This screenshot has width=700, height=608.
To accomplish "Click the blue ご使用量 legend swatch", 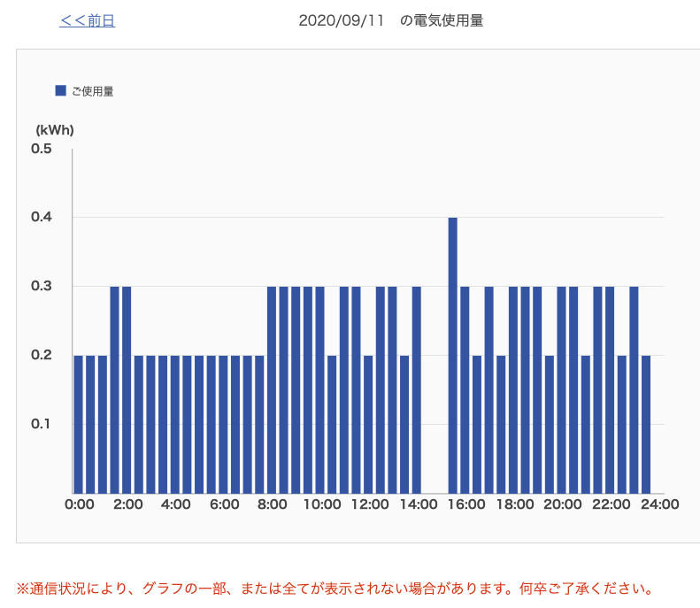I will (x=61, y=90).
